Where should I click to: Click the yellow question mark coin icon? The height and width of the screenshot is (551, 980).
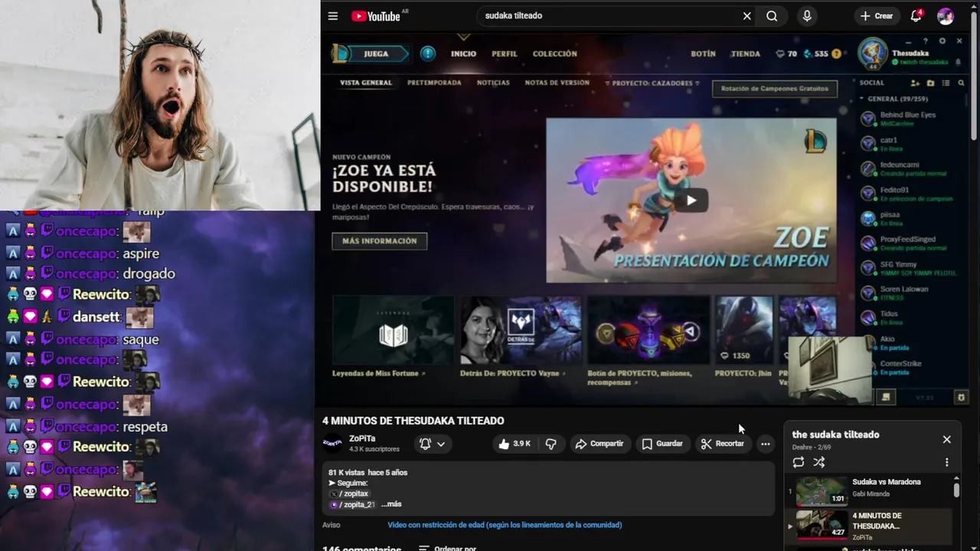(836, 54)
